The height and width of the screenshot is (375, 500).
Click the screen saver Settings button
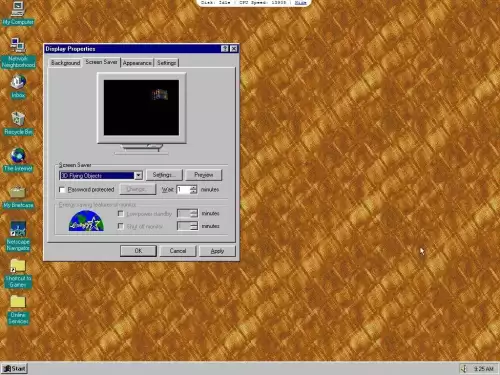(x=164, y=175)
